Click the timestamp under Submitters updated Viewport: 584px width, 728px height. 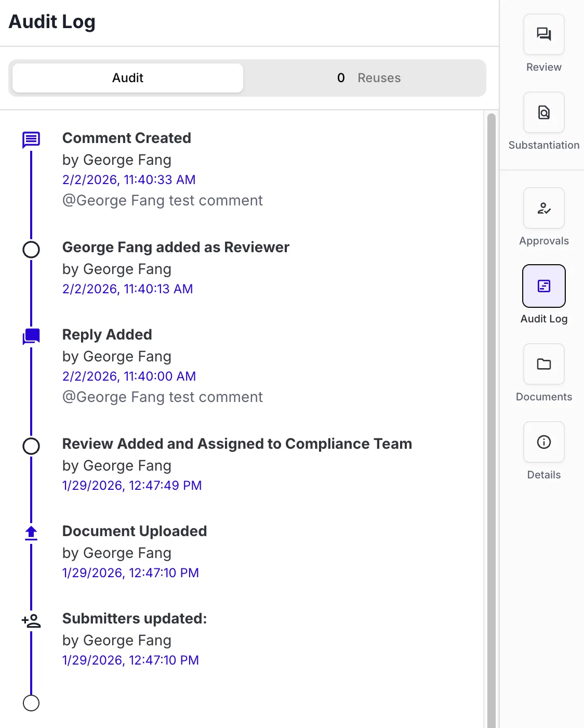point(130,660)
